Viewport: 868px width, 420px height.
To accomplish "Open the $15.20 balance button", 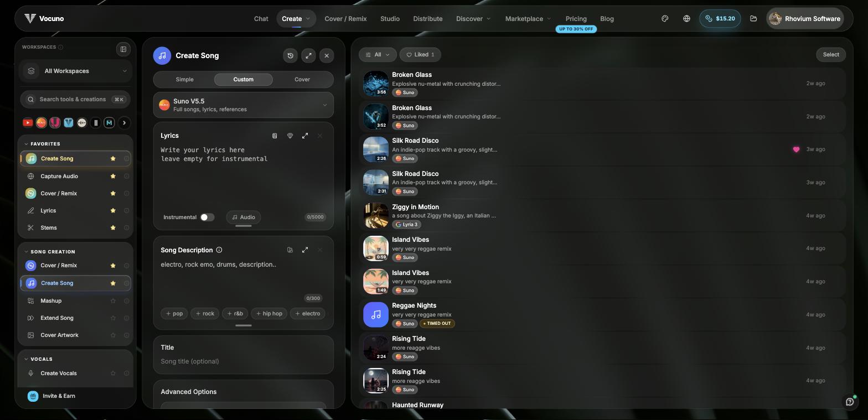I will click(720, 19).
